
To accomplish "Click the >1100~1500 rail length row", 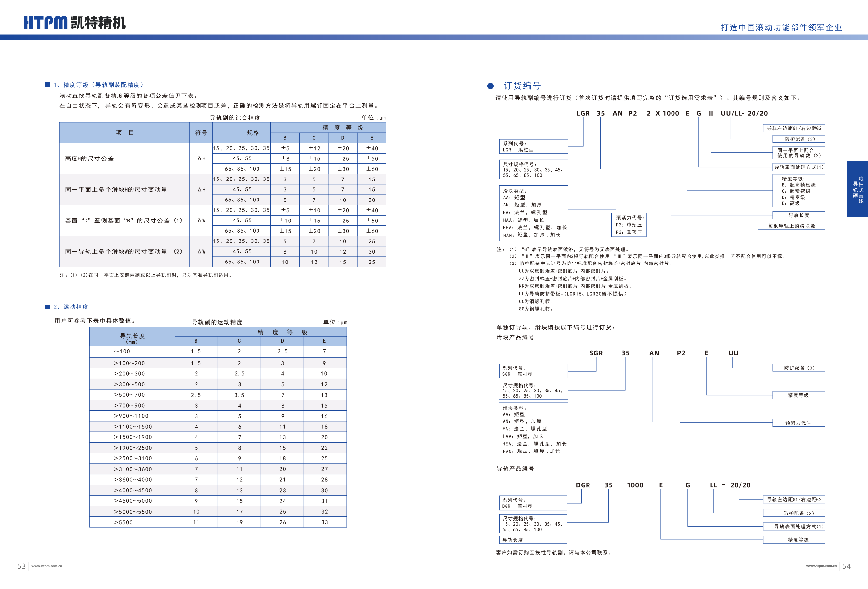I will (218, 427).
